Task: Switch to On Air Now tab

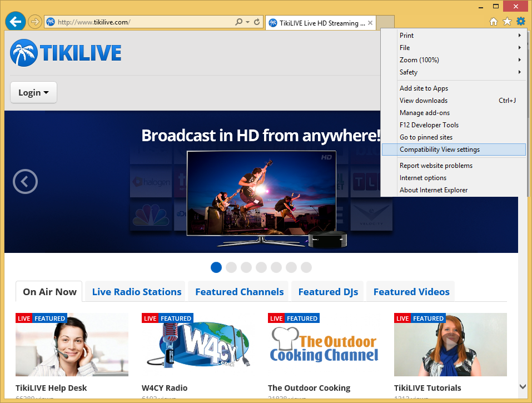Action: (49, 292)
